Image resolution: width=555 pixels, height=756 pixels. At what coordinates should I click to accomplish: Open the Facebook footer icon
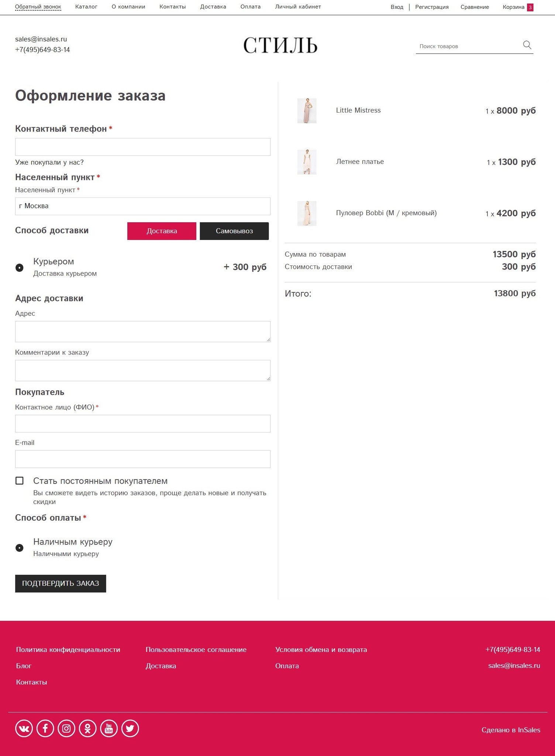(45, 728)
